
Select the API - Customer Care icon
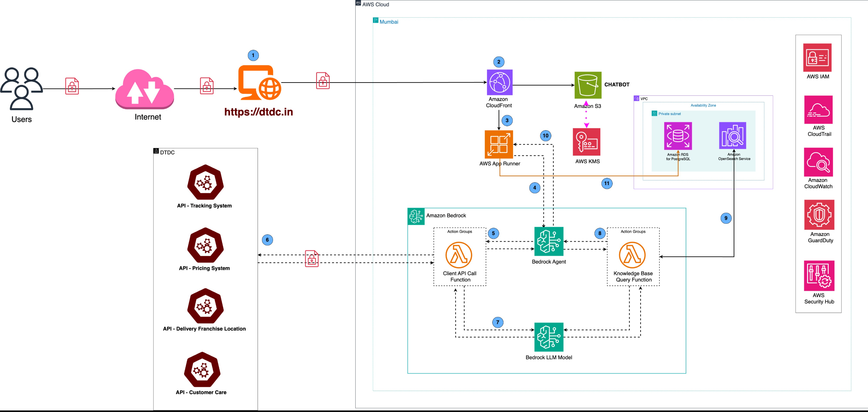(202, 370)
